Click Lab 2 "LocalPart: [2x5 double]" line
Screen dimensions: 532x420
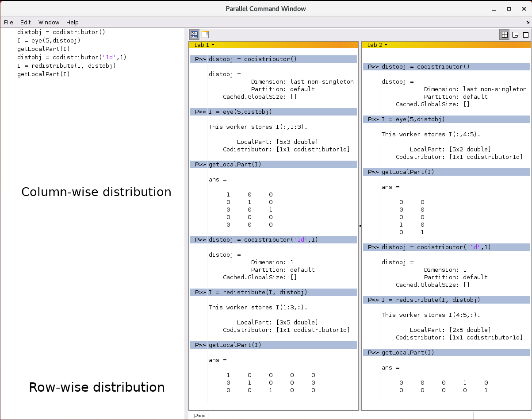tap(450, 330)
